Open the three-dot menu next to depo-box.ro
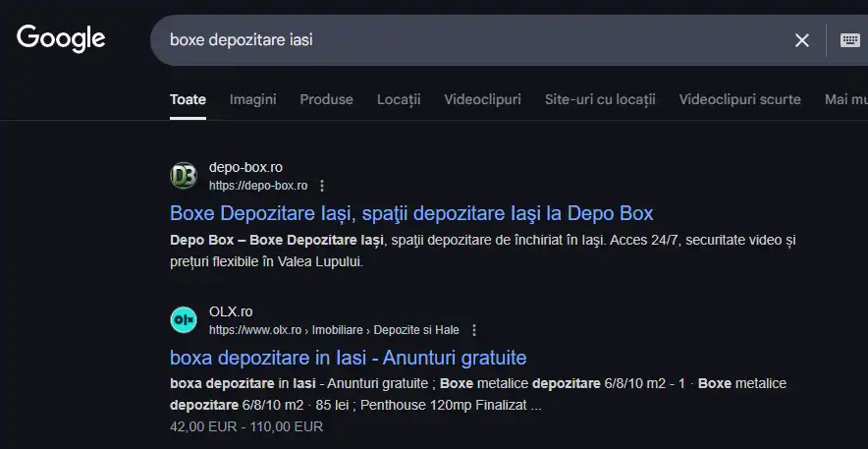The width and height of the screenshot is (868, 449). click(322, 186)
